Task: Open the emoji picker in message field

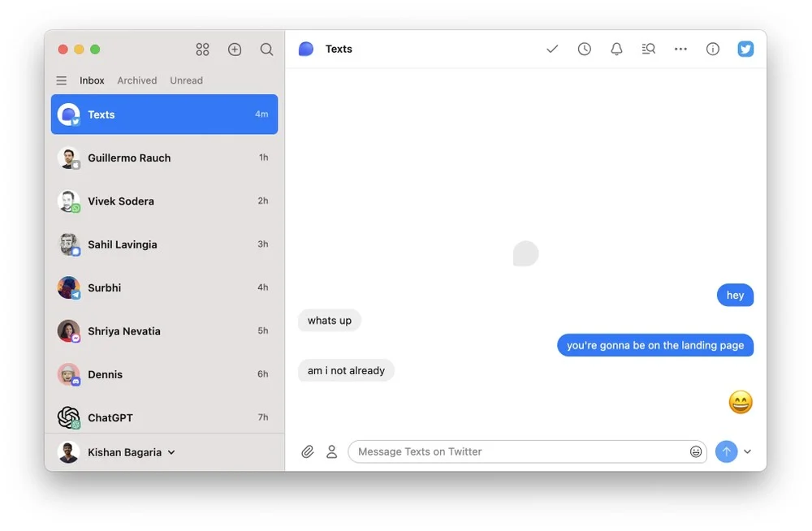Action: click(696, 451)
